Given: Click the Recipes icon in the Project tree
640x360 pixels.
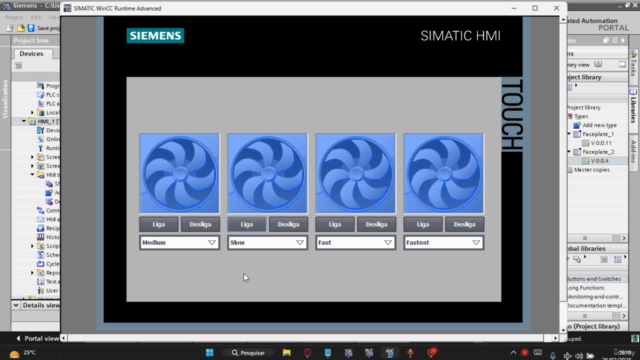Looking at the screenshot, I should coord(40,228).
